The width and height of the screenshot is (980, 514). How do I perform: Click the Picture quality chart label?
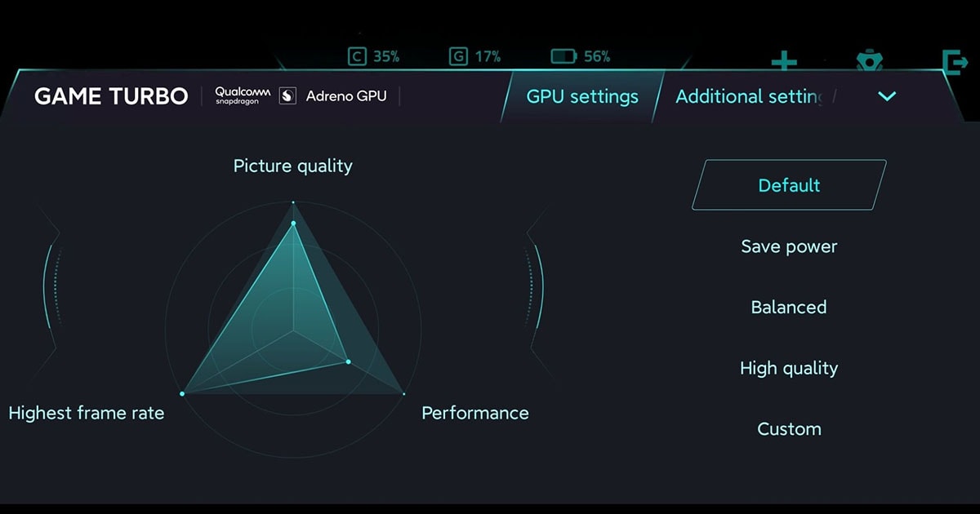tap(292, 166)
